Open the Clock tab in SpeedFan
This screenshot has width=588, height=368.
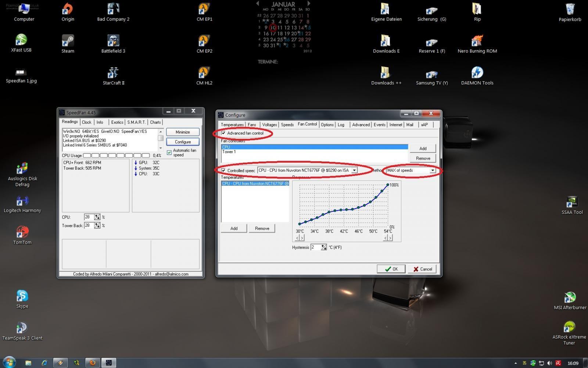coord(87,122)
